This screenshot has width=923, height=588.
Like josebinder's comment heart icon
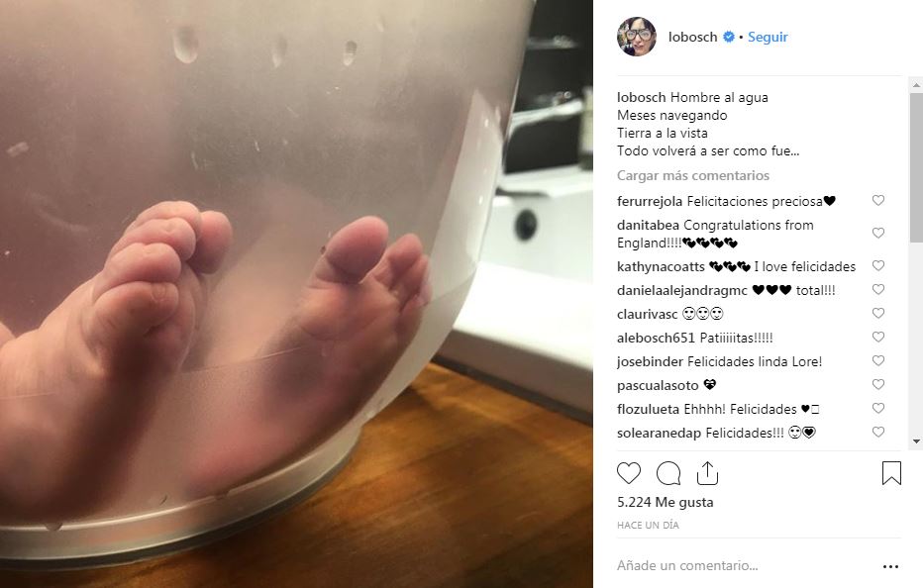[878, 360]
